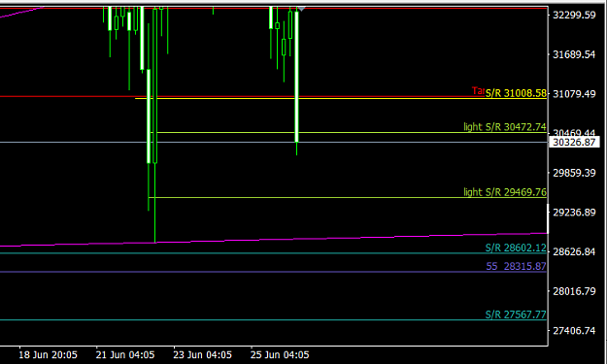Select the gray current price line
Image resolution: width=607 pixels, height=364 pixels.
coord(273,143)
